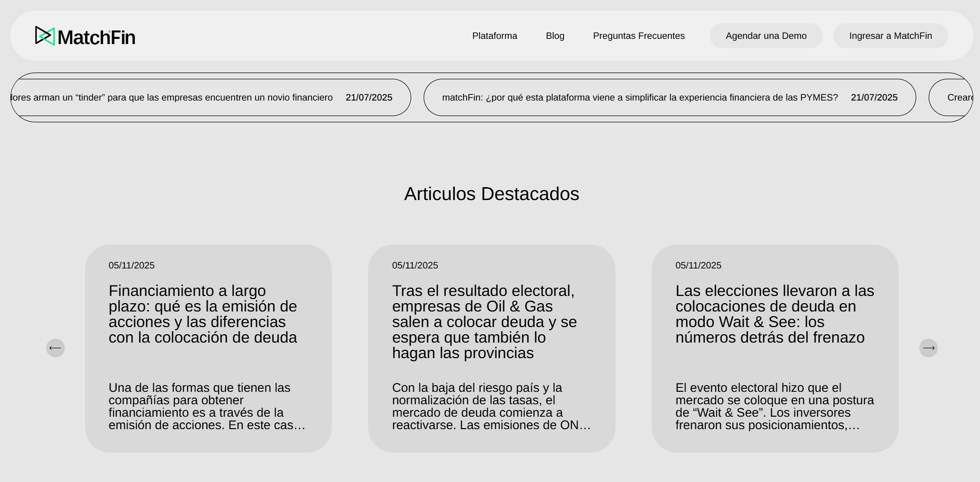Open the Oil & Gas deuda article card
Image resolution: width=980 pixels, height=482 pixels.
[x=492, y=348]
